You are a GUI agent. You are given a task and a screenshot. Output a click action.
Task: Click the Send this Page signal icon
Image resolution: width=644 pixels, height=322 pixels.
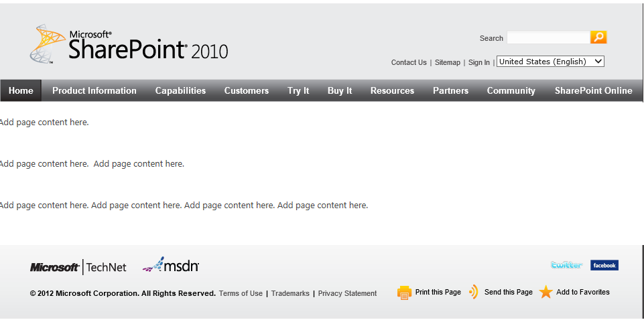point(474,292)
